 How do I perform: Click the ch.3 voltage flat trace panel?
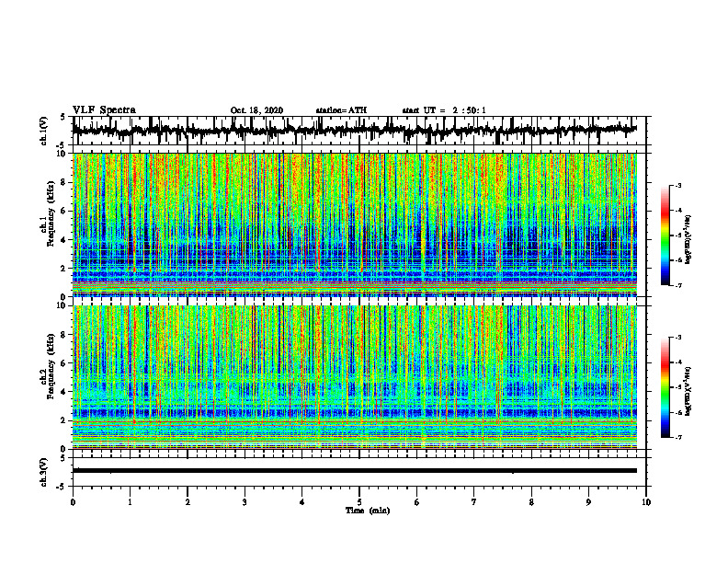click(358, 472)
